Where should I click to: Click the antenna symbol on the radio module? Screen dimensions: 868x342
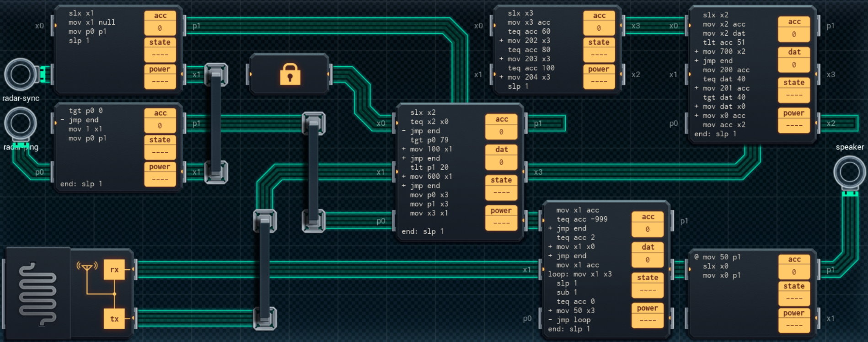87,267
